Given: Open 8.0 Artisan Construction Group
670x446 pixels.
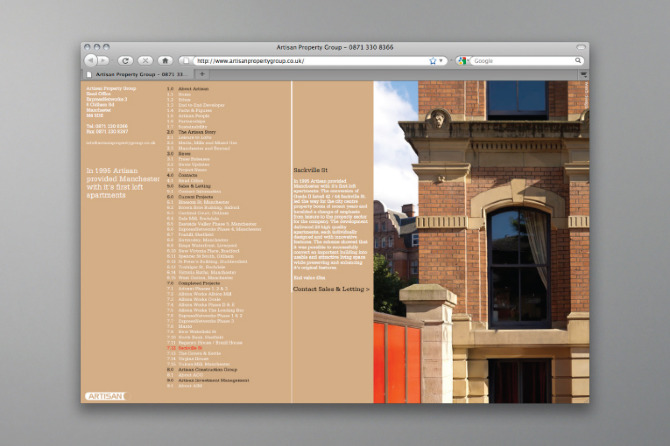Looking at the screenshot, I should [202, 370].
